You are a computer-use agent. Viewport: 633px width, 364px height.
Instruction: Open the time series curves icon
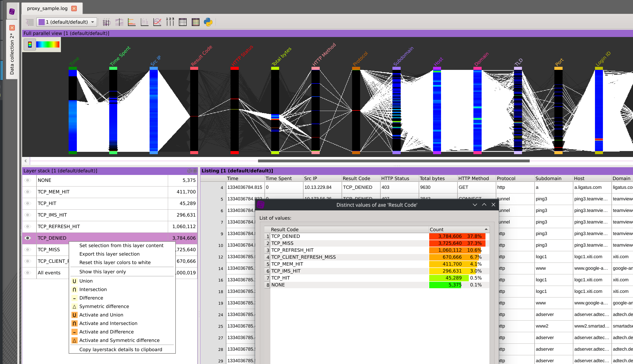tap(157, 22)
